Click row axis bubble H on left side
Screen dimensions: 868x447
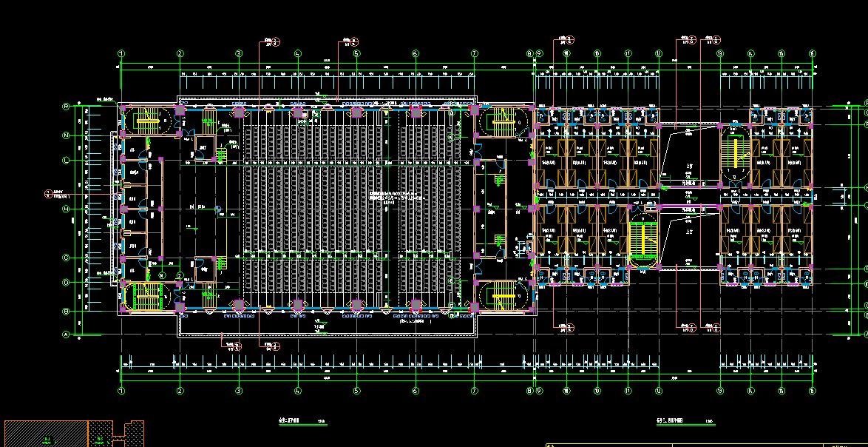pyautogui.click(x=66, y=209)
